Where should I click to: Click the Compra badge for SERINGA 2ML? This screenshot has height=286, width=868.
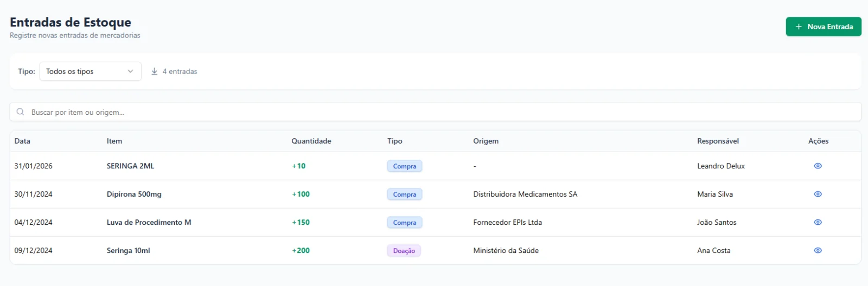coord(405,166)
